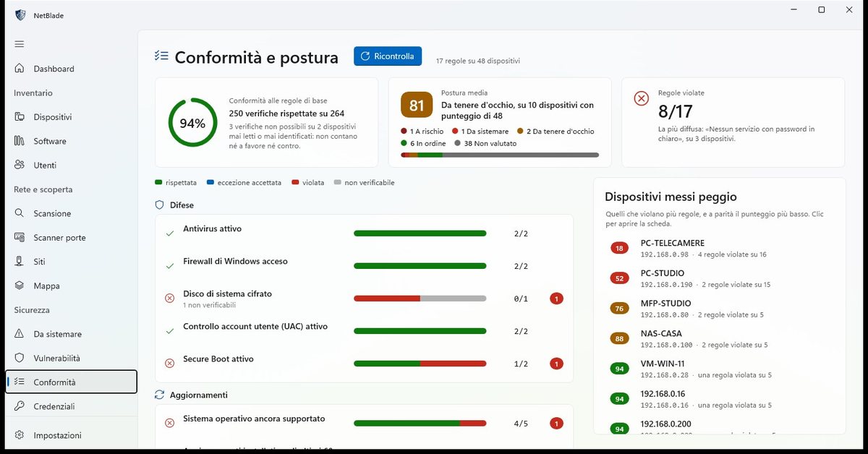Viewport: 868px width, 454px height.
Task: Click the Utenti people icon
Action: [x=20, y=165]
